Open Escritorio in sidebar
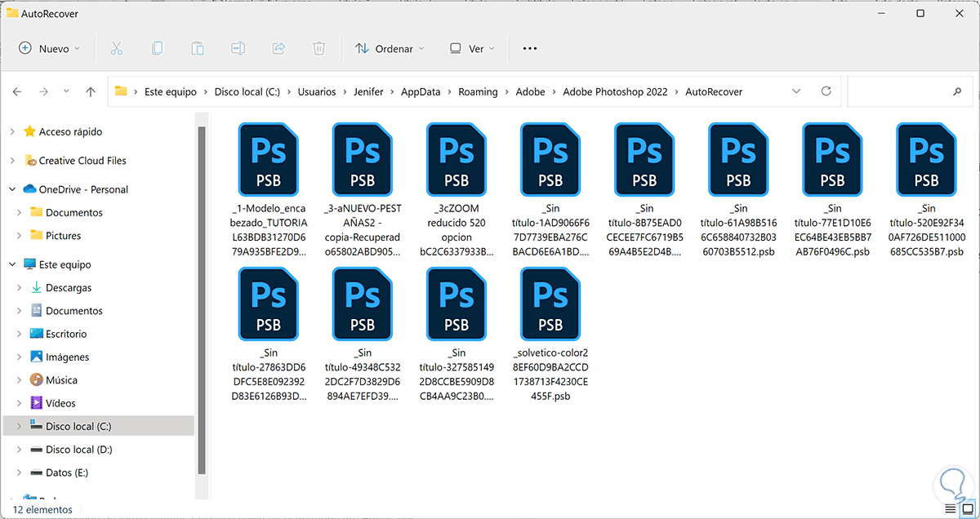This screenshot has height=519, width=980. click(x=66, y=334)
